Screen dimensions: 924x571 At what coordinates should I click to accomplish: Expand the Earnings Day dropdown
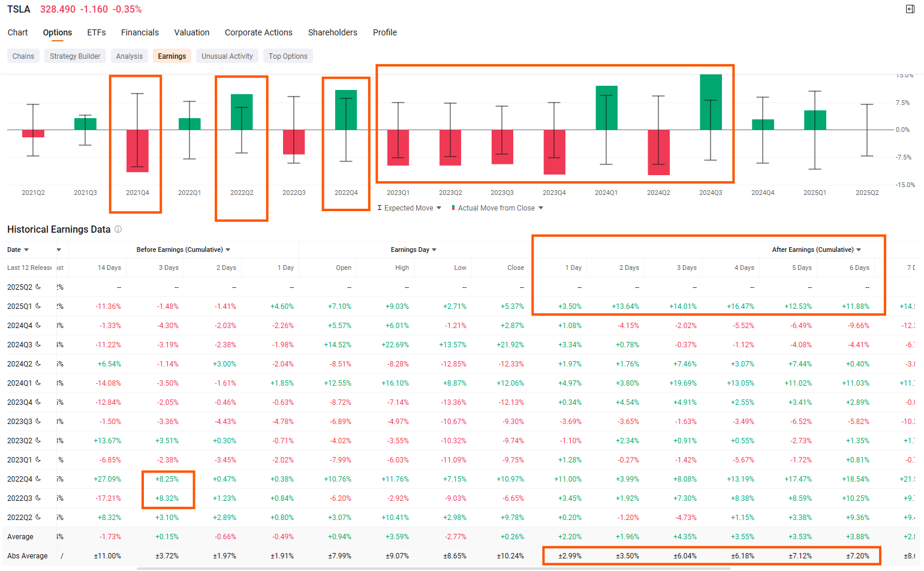tap(434, 250)
